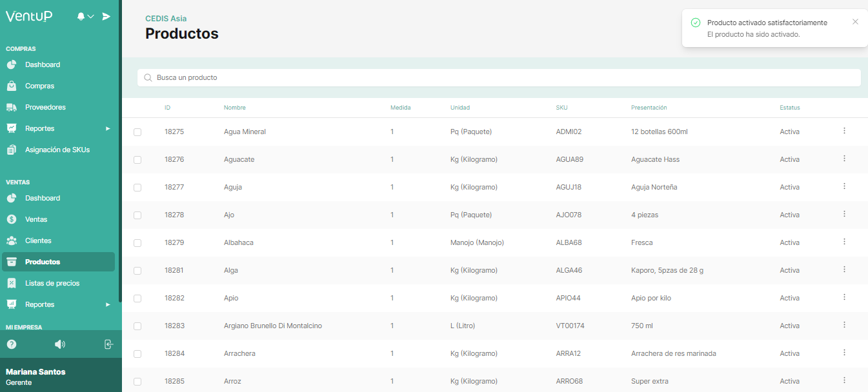
Task: Expand the Compras Reportes submenu arrow
Action: click(108, 128)
